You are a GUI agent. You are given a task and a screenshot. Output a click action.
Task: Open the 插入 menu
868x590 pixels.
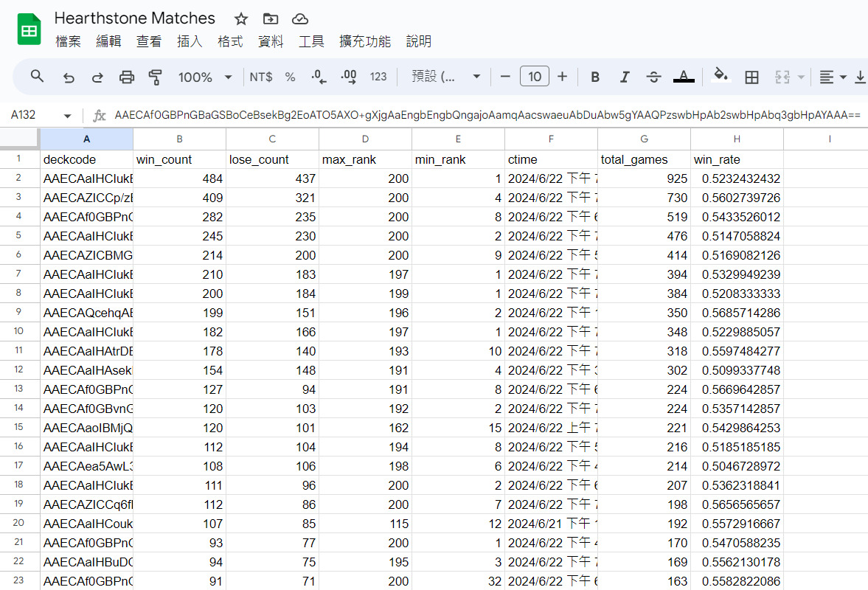coord(190,41)
